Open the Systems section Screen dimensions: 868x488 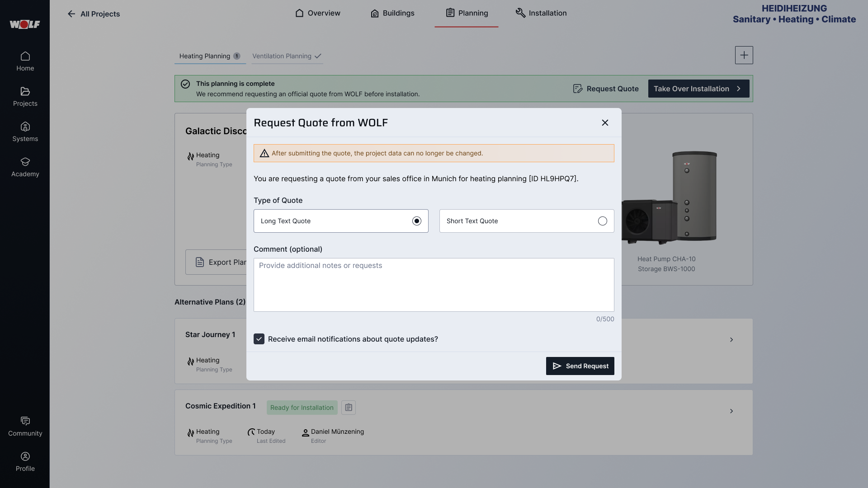[25, 131]
